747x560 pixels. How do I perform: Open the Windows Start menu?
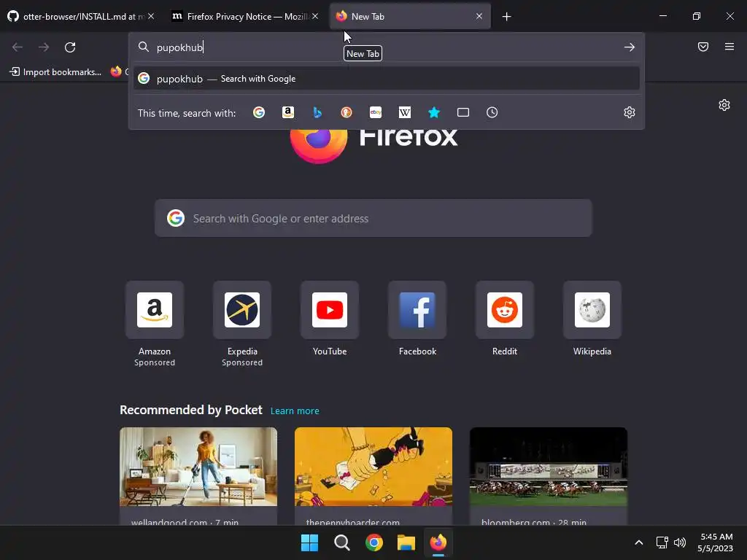click(x=309, y=542)
